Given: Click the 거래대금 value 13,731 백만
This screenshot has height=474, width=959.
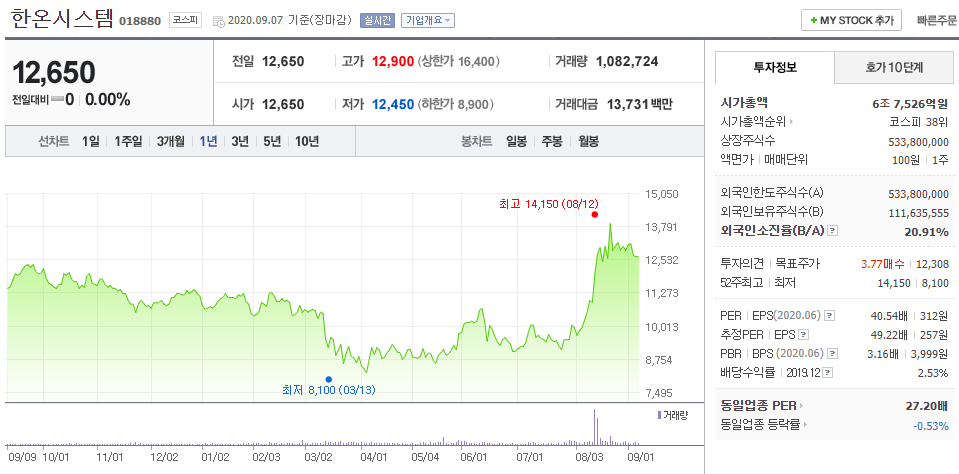Looking at the screenshot, I should click(639, 105).
